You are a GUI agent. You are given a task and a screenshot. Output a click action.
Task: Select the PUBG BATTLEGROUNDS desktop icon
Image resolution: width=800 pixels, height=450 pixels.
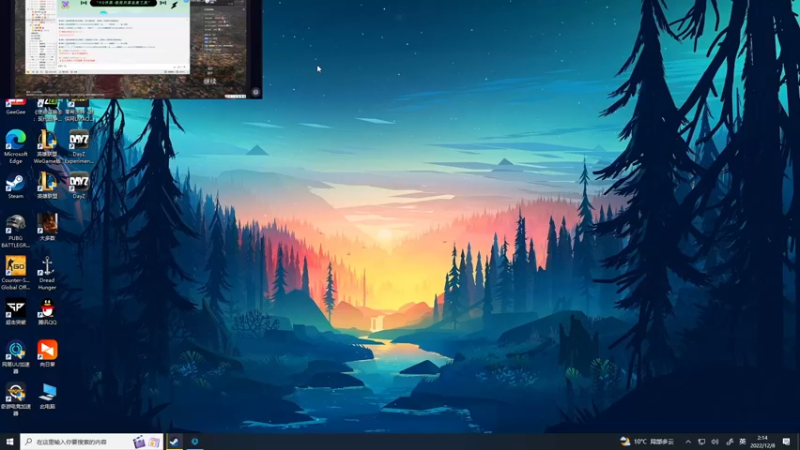point(15,232)
